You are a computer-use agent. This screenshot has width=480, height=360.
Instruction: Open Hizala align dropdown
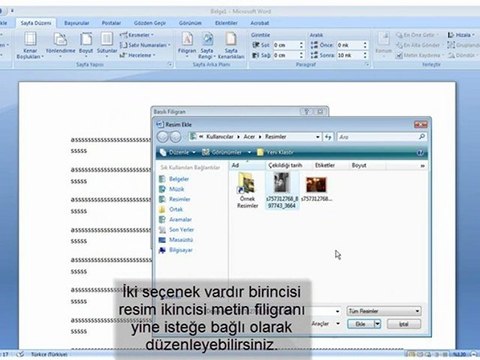[461, 35]
